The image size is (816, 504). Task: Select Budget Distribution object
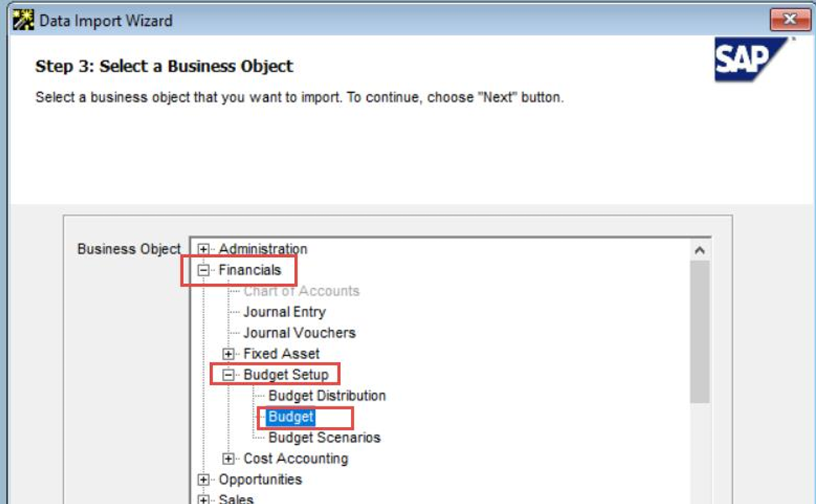(x=327, y=396)
